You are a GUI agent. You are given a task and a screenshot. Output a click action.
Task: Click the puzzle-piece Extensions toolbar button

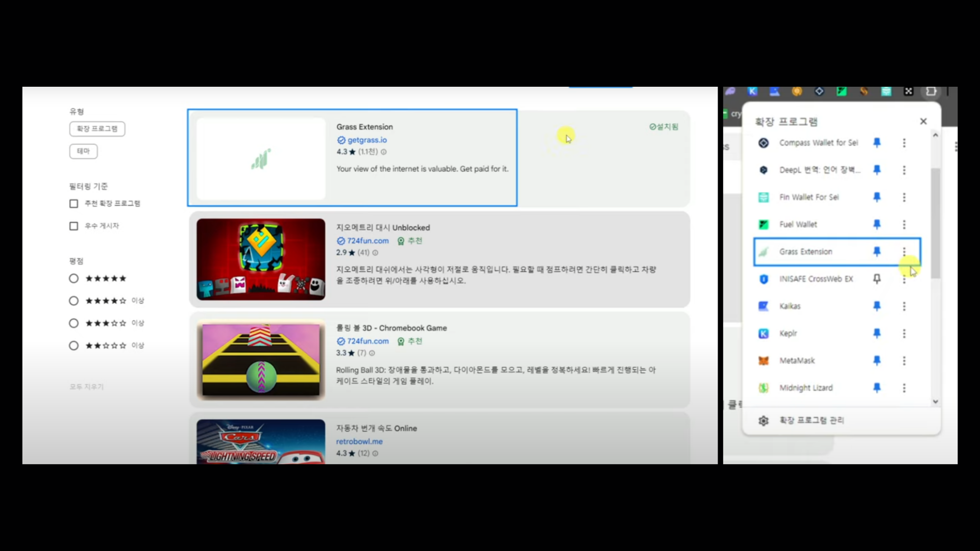(931, 91)
